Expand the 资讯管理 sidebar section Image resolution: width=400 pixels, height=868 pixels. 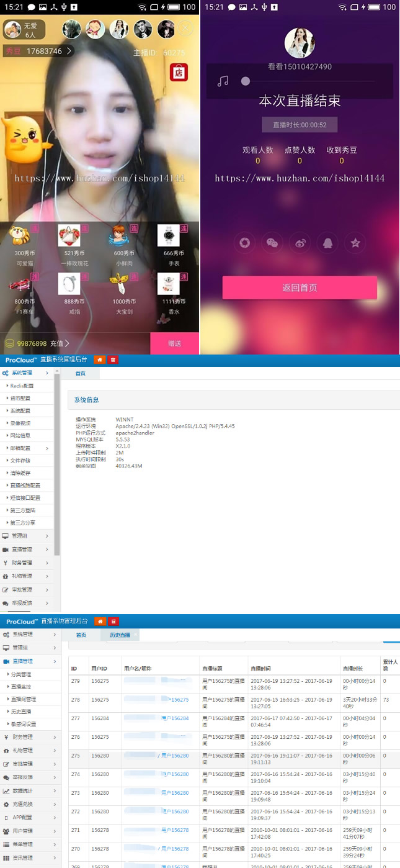29,857
